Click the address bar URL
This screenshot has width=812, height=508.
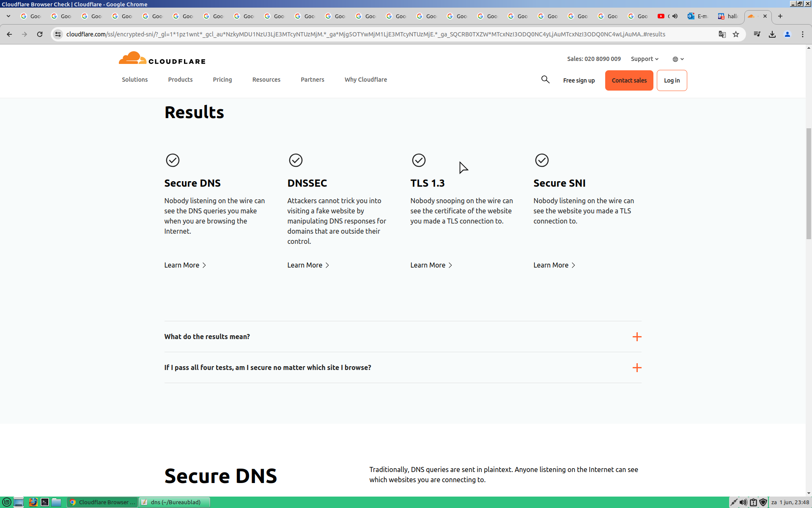tap(365, 34)
